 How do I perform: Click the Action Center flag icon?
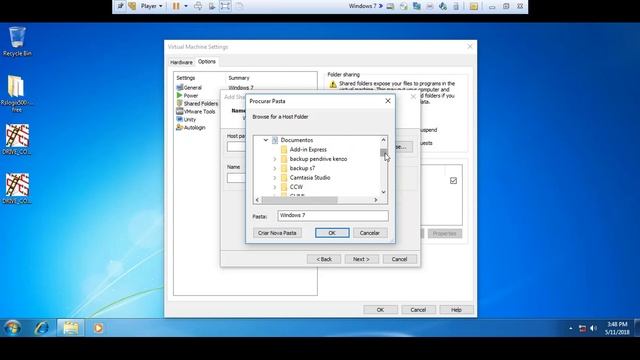[x=582, y=328]
